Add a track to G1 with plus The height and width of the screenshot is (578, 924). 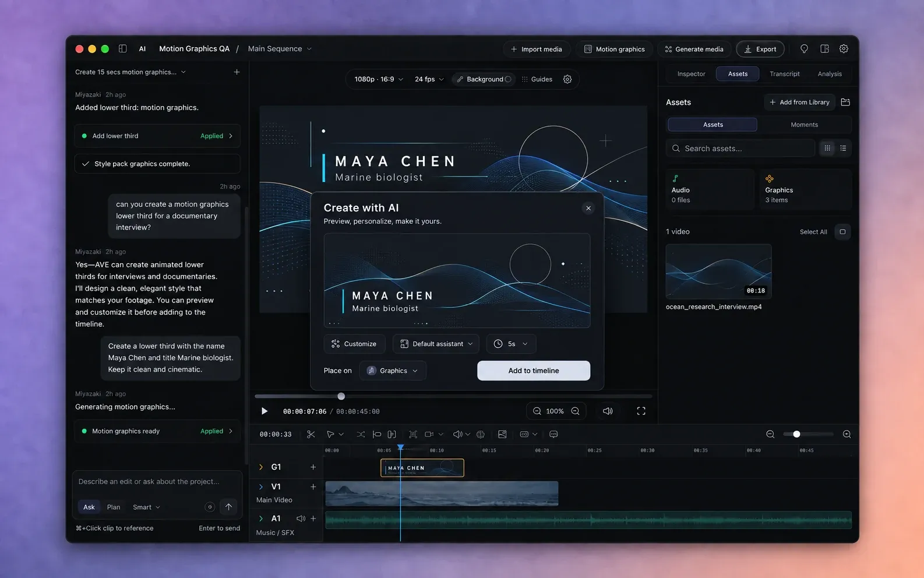[313, 467]
